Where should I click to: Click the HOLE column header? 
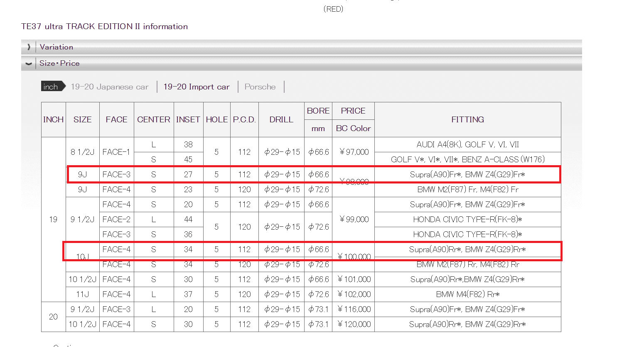[x=217, y=120]
